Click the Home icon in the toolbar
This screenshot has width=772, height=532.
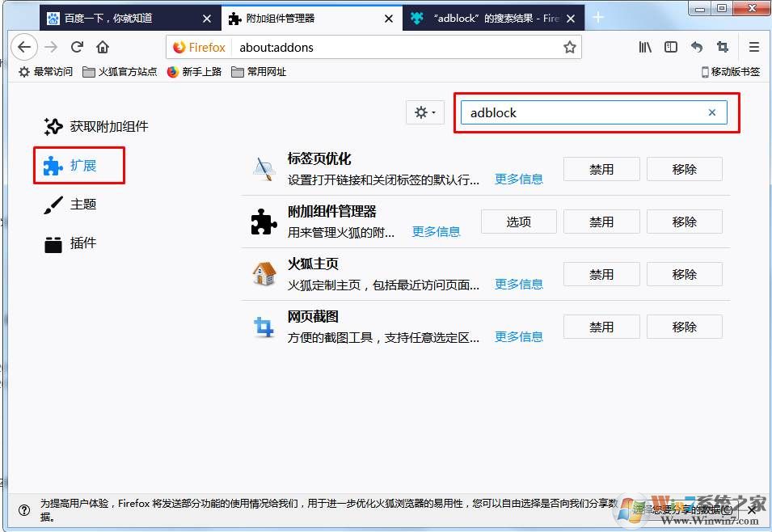(103, 47)
